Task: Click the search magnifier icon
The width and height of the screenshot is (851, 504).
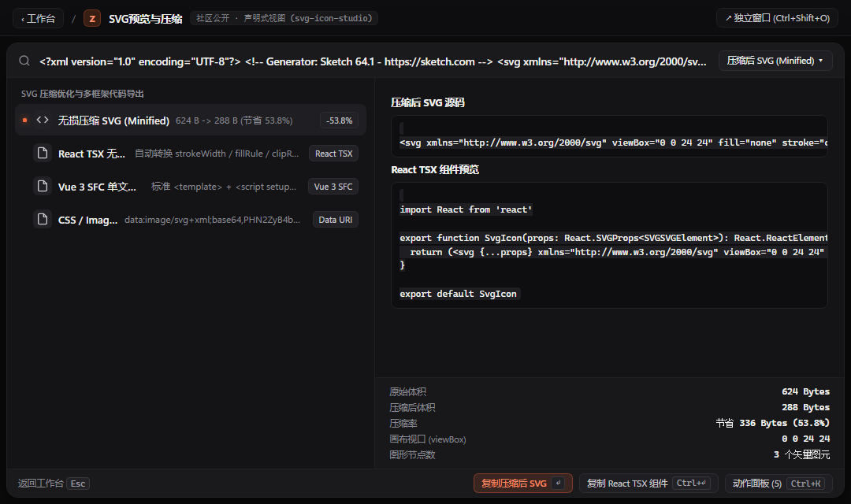Action: (24, 61)
